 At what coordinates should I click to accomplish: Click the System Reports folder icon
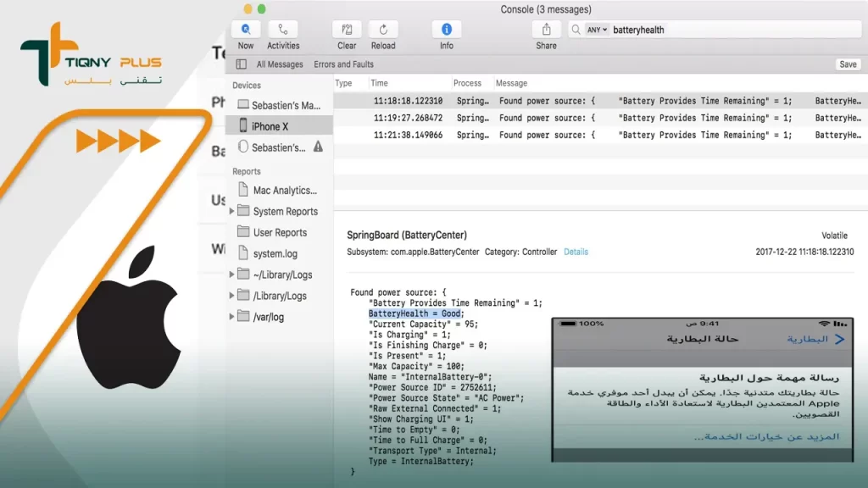coord(243,211)
